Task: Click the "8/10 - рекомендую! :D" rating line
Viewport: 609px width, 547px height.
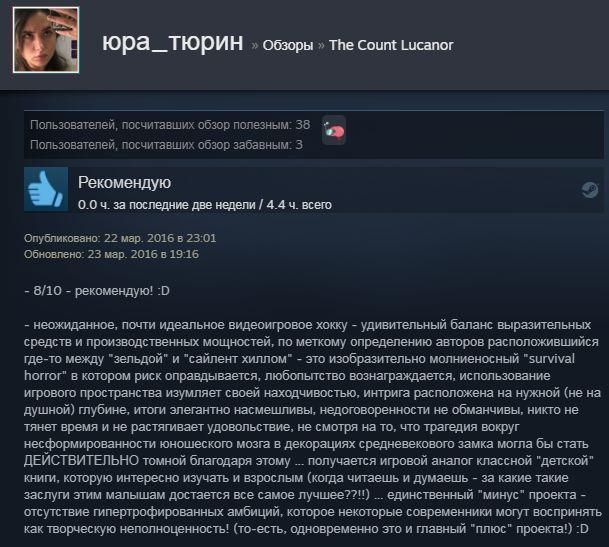Action: (97, 291)
